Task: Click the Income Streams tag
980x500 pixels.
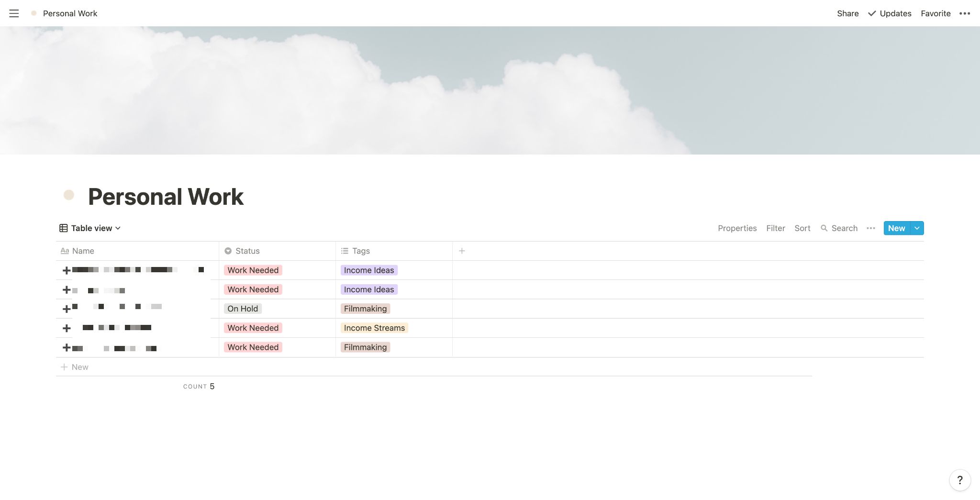Action: pos(374,328)
